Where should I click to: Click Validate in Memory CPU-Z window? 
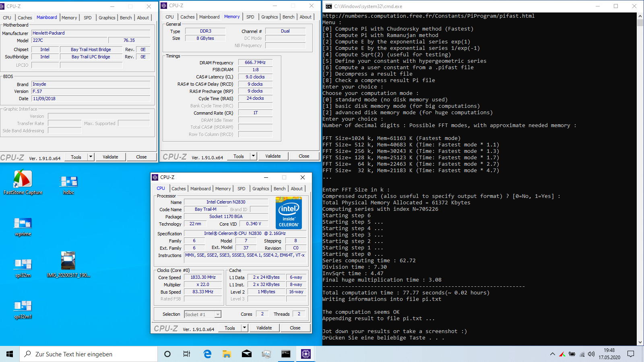273,156
